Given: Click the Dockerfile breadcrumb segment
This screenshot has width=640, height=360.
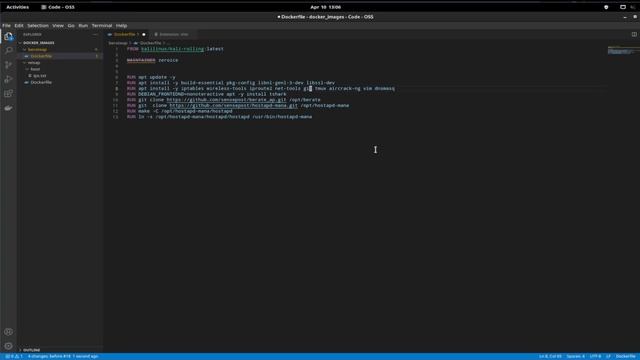Looking at the screenshot, I should point(148,43).
